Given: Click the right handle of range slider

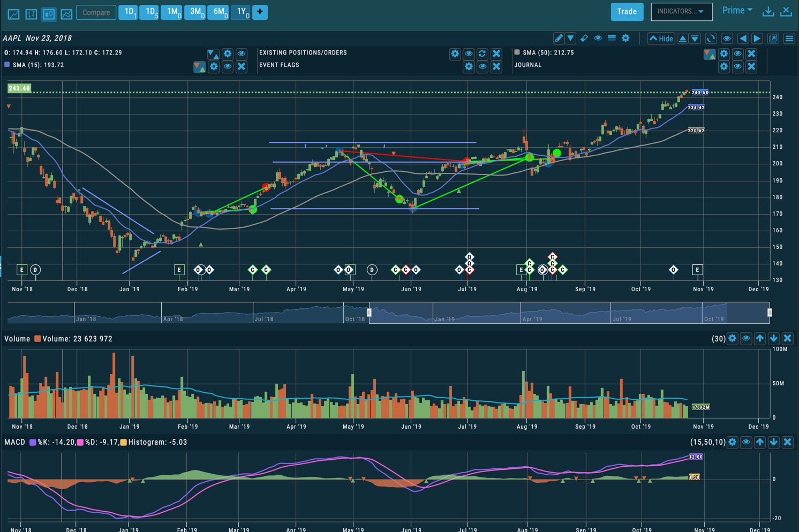Looking at the screenshot, I should 770,313.
